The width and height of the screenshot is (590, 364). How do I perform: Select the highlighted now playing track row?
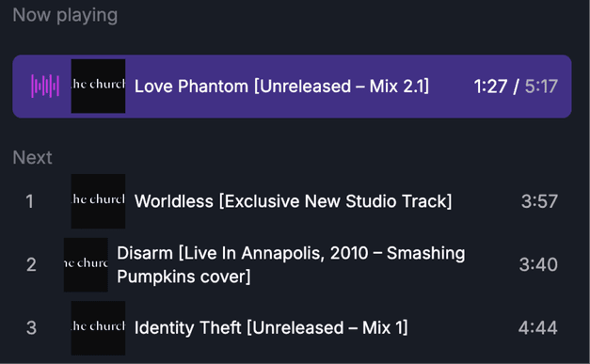tap(292, 87)
